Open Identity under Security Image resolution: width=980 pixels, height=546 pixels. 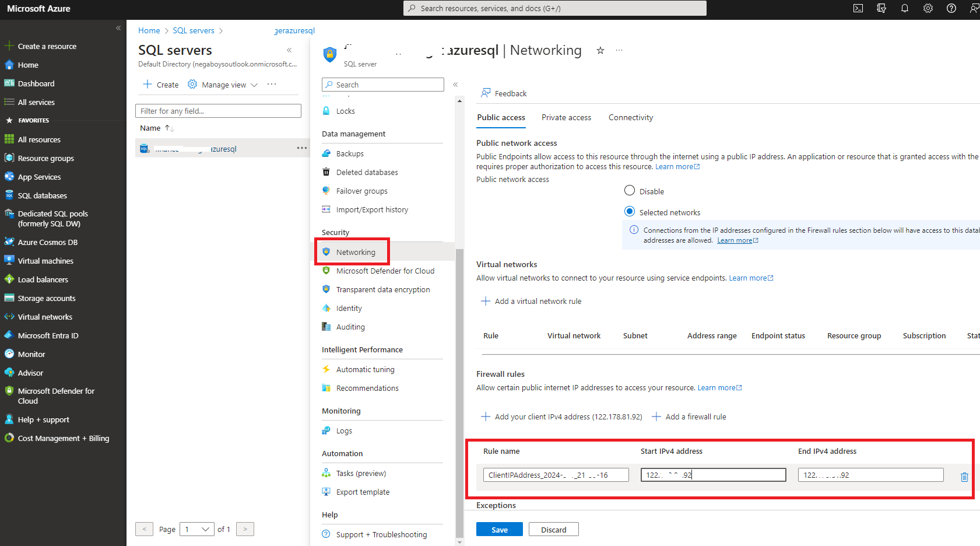pos(349,308)
